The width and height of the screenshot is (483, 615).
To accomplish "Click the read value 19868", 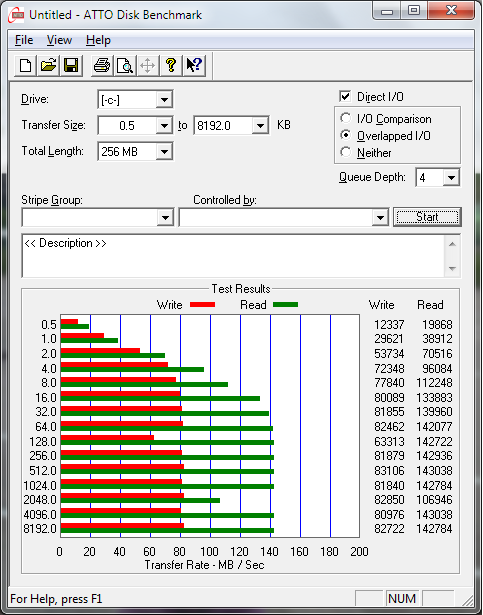I will [x=437, y=325].
